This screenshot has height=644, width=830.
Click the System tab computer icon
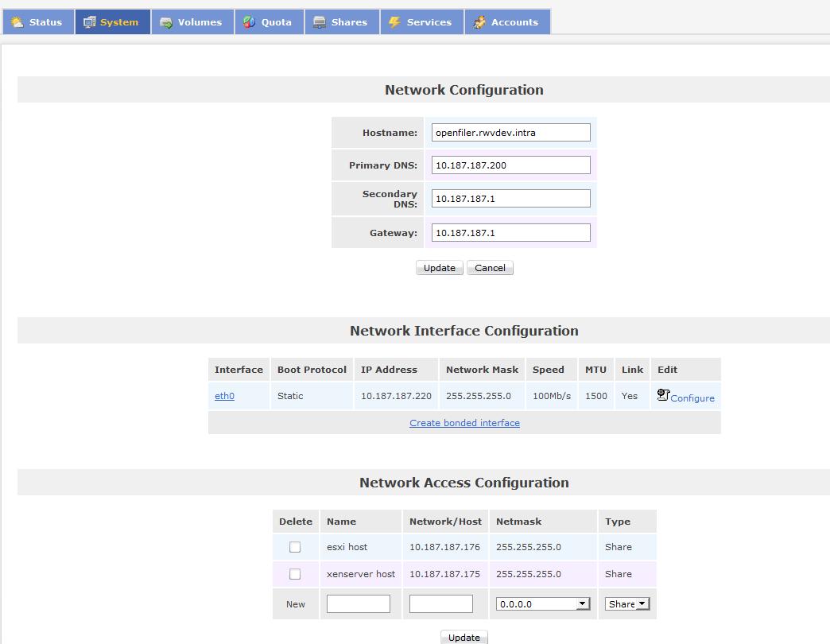tap(89, 22)
